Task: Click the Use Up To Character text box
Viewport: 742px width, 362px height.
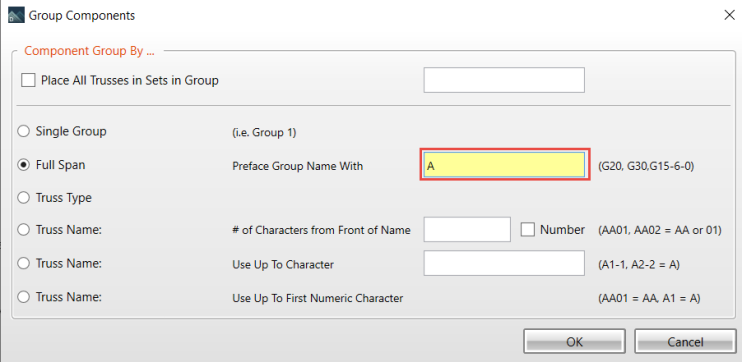Action: point(504,263)
